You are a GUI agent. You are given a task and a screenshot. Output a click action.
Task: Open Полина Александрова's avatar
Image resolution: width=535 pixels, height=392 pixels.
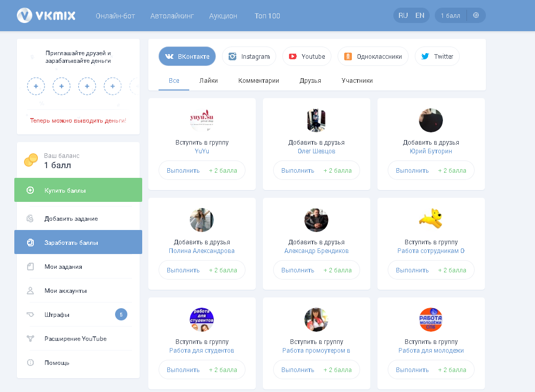coord(202,220)
